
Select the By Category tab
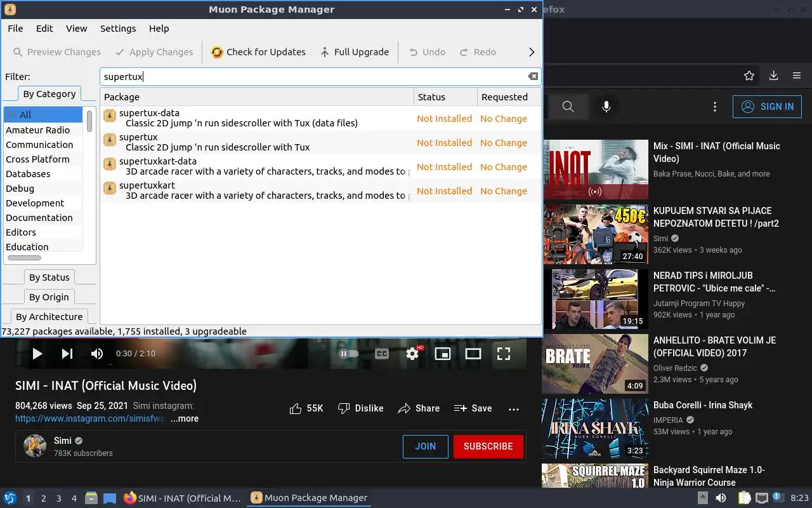coord(49,94)
